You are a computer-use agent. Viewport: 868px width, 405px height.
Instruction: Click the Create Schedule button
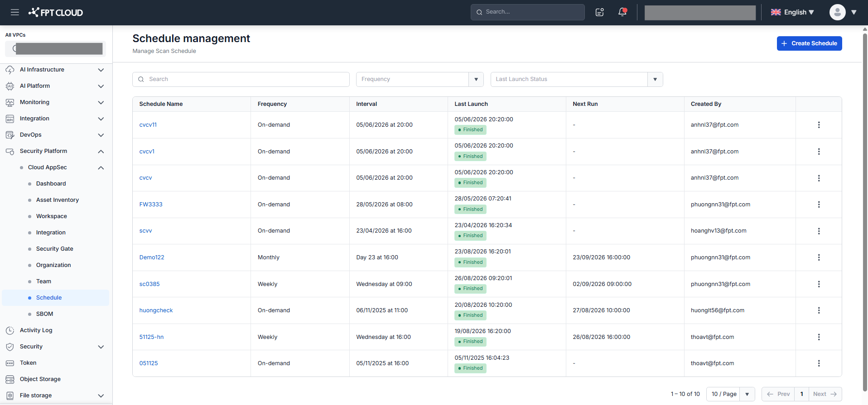809,43
